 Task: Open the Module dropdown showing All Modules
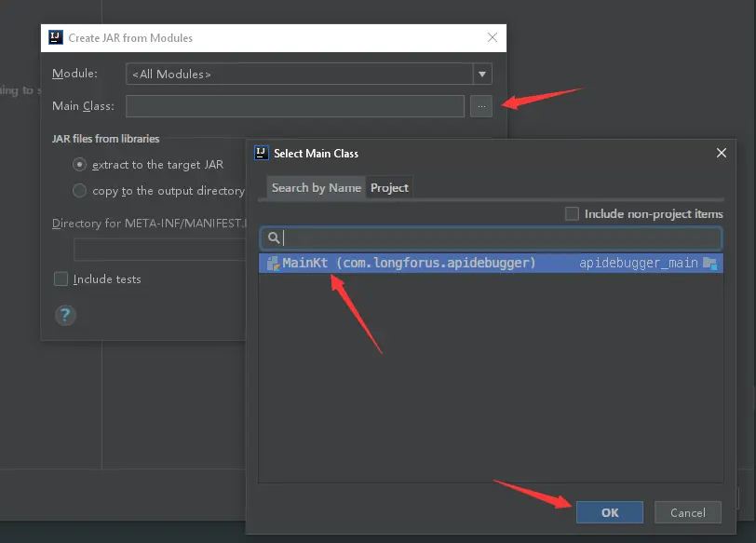308,75
